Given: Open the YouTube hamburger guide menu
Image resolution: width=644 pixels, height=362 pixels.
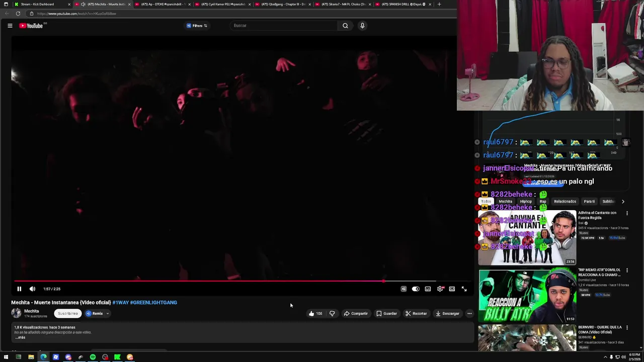Looking at the screenshot, I should click(10, 26).
